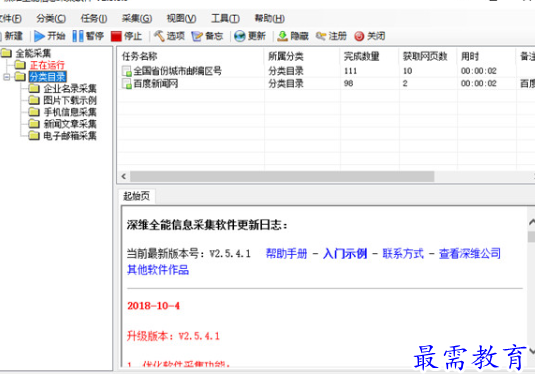Open the 视图(V) menu
Screen dimensions: 535x389
181,18
